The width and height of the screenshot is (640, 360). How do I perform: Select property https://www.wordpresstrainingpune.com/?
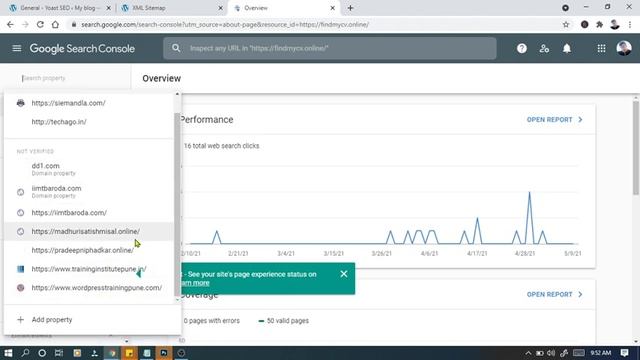pyautogui.click(x=89, y=288)
